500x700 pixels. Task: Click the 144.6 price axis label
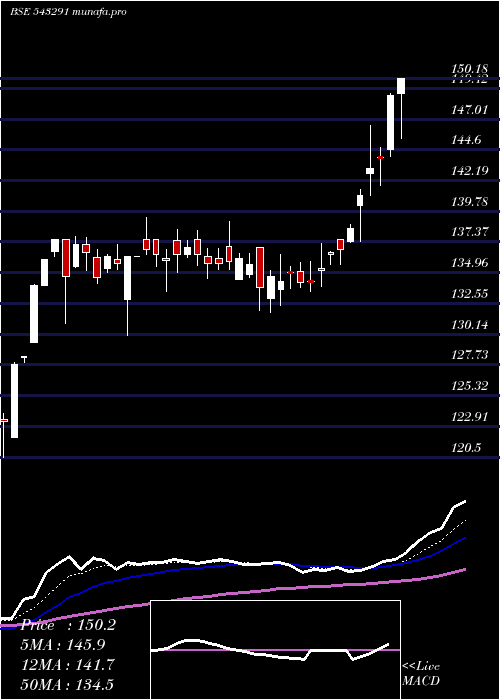[x=467, y=140]
